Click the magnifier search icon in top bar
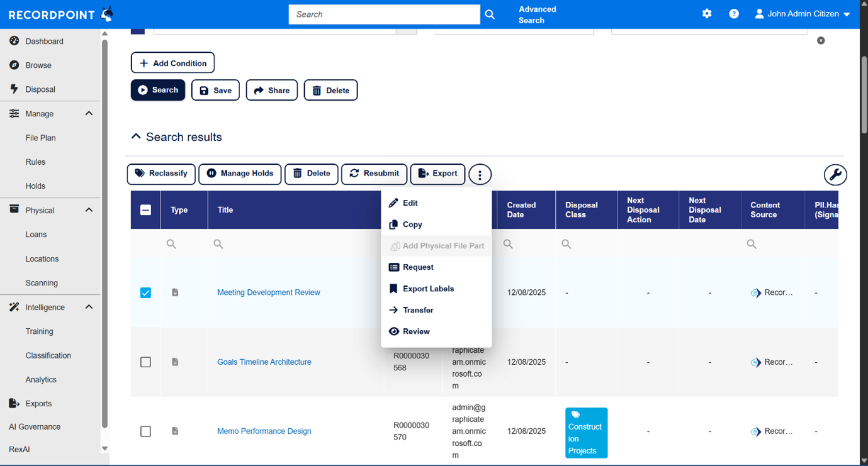 (x=490, y=14)
